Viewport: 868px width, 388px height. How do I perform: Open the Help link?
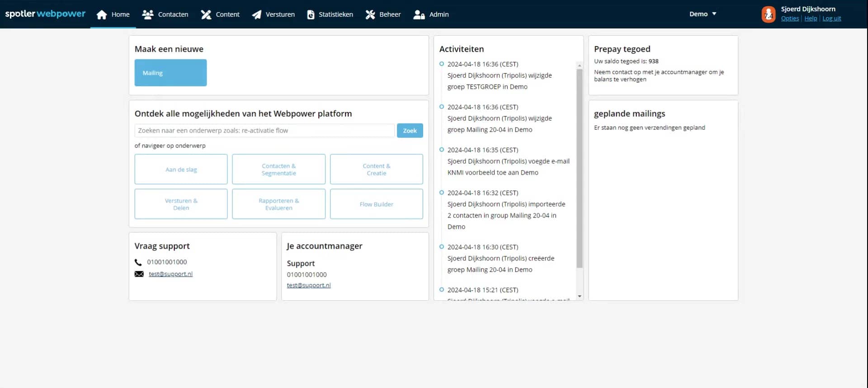tap(811, 19)
